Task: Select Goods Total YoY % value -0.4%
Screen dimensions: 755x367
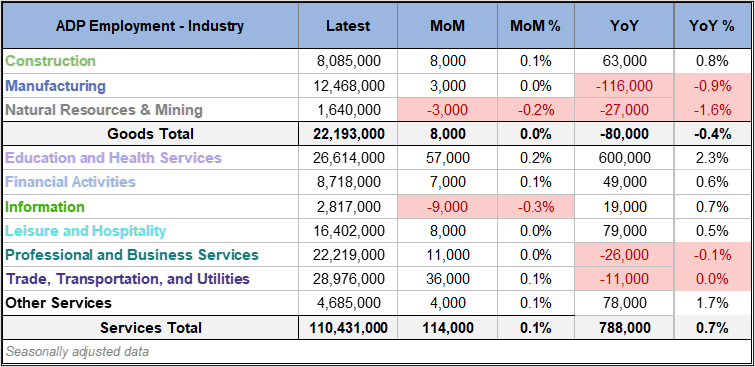Action: pos(712,134)
